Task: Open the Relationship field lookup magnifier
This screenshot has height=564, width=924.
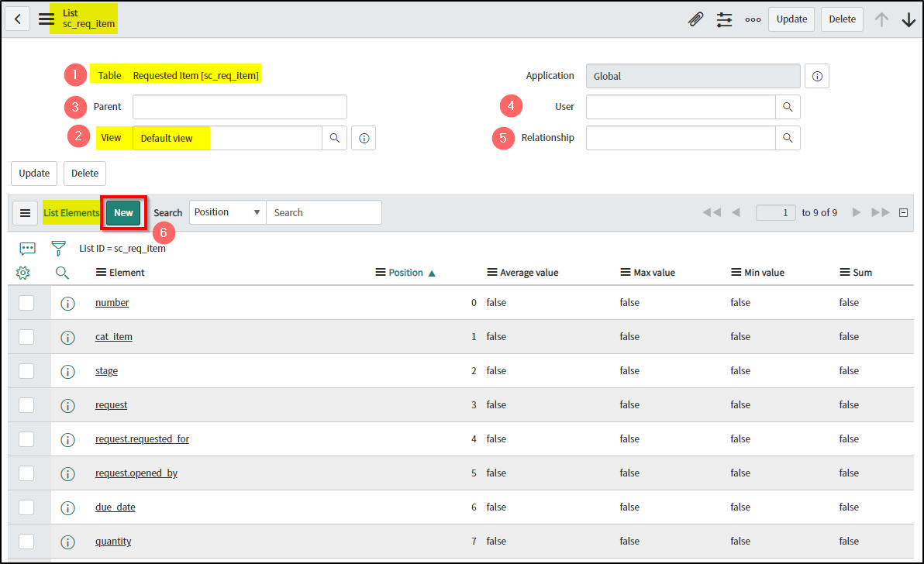Action: [x=788, y=137]
